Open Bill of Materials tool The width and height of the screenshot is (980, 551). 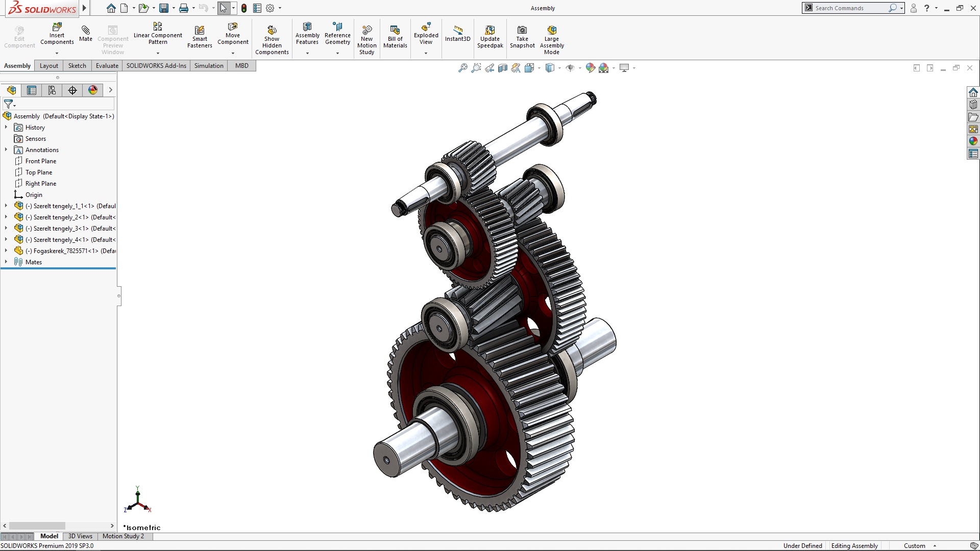coord(395,30)
